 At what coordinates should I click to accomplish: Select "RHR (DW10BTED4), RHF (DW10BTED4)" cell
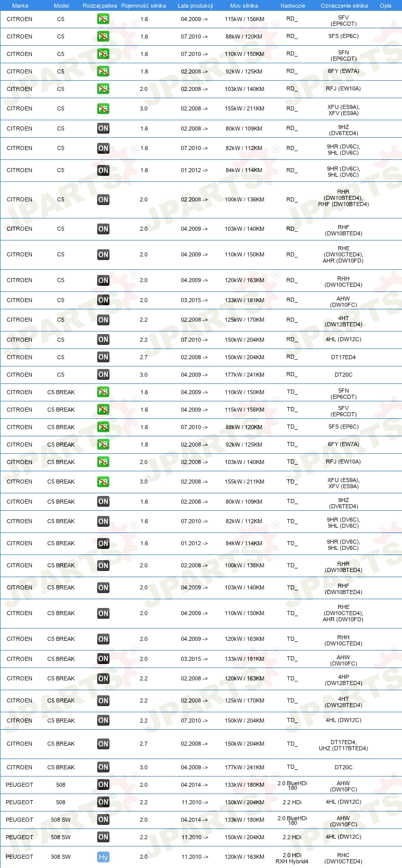[343, 198]
